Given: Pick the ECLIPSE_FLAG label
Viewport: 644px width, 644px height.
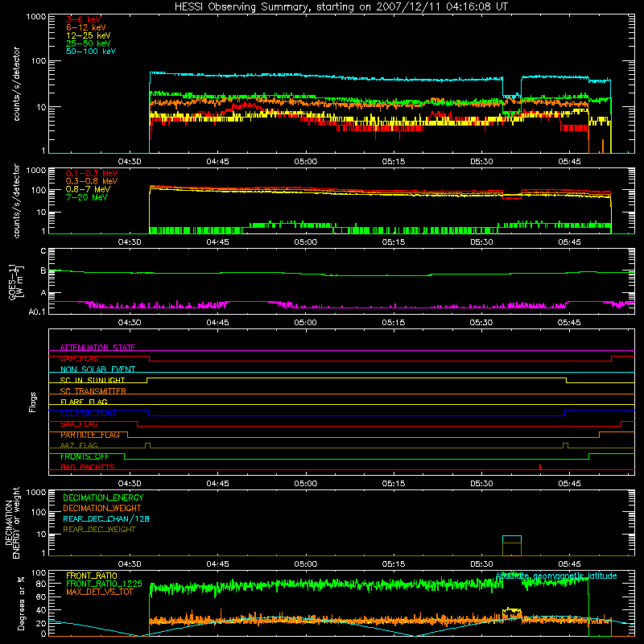Looking at the screenshot, I should click(88, 413).
